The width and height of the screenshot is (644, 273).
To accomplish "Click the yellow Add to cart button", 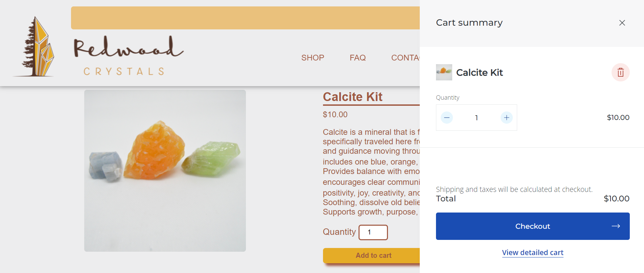I will pyautogui.click(x=371, y=255).
